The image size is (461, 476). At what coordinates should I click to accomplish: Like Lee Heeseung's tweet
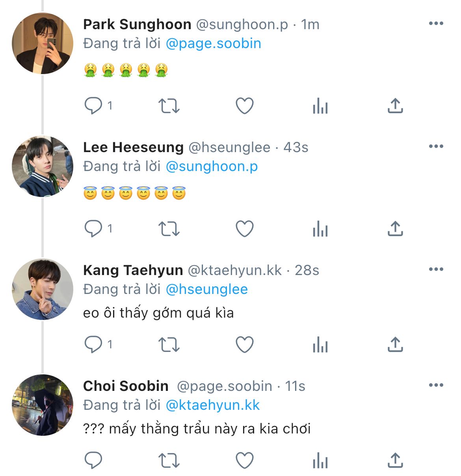coord(244,229)
